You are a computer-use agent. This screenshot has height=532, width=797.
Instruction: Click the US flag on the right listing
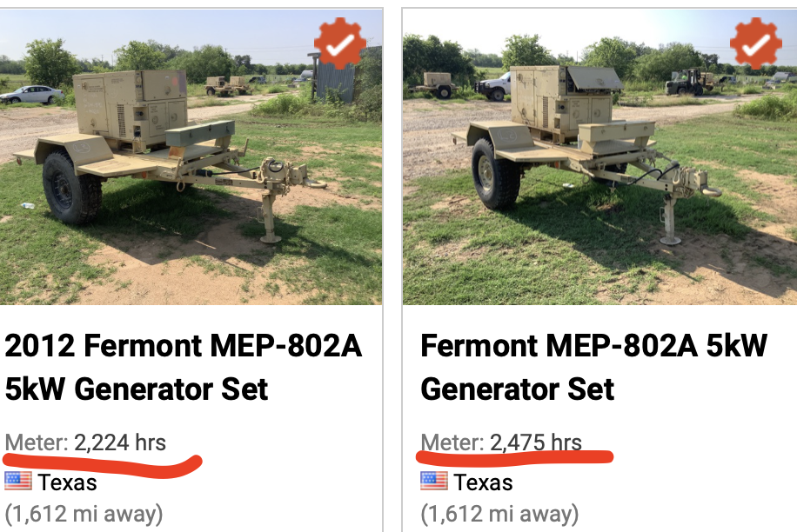(x=434, y=481)
